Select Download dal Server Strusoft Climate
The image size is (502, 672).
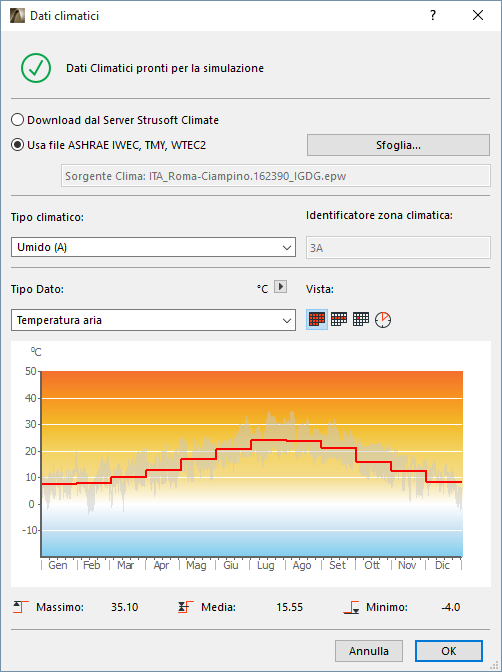[115, 120]
